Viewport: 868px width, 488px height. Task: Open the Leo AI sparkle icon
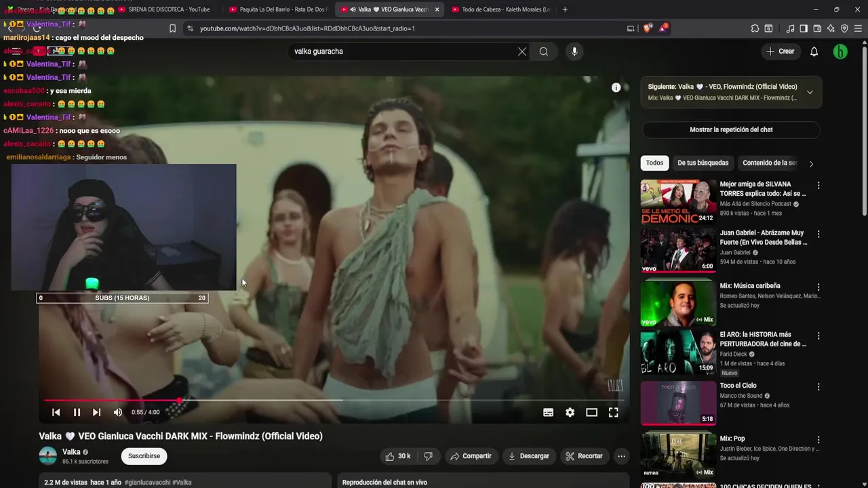[831, 28]
